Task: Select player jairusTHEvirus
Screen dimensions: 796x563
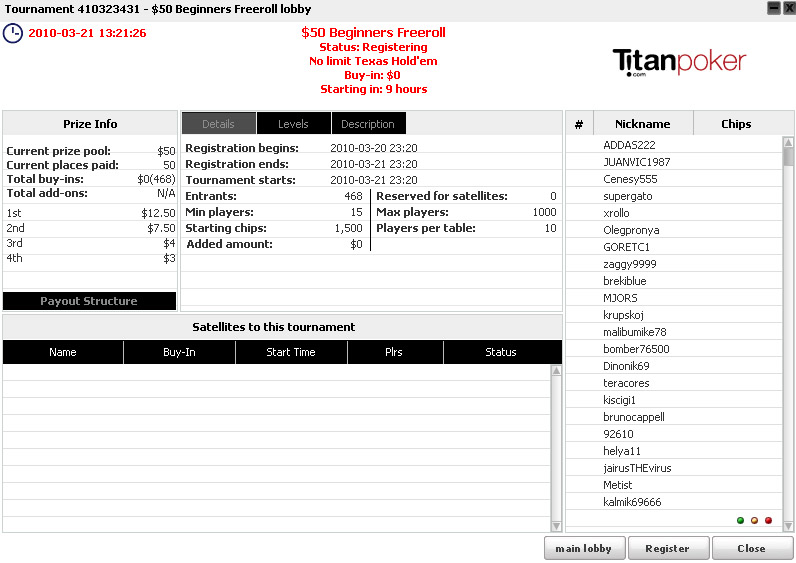Action: (x=674, y=468)
